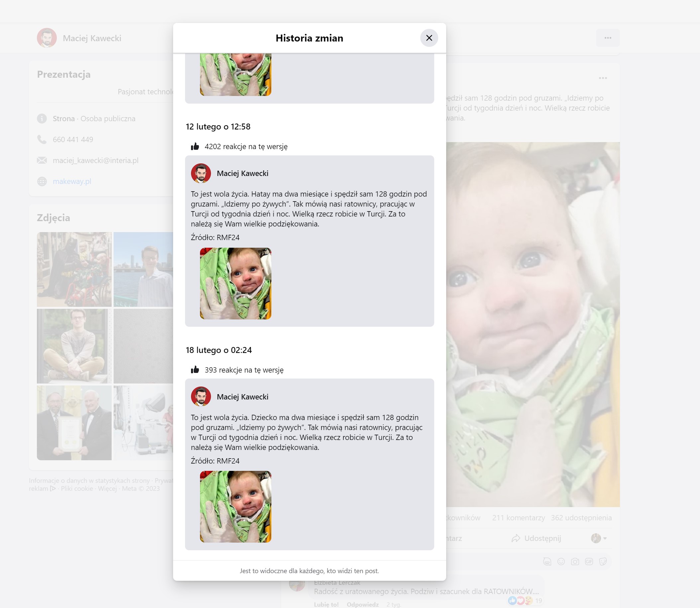
Task: Click the baby photo in 18 lutego version
Action: tap(235, 506)
